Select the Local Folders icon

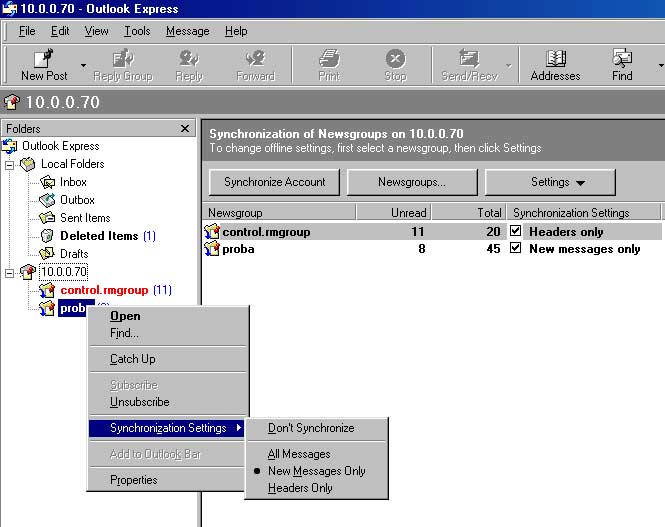(x=28, y=164)
